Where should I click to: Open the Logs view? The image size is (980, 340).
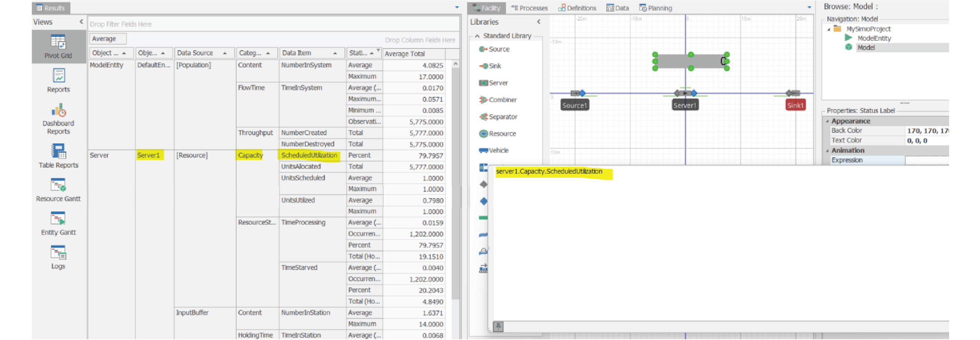click(58, 257)
